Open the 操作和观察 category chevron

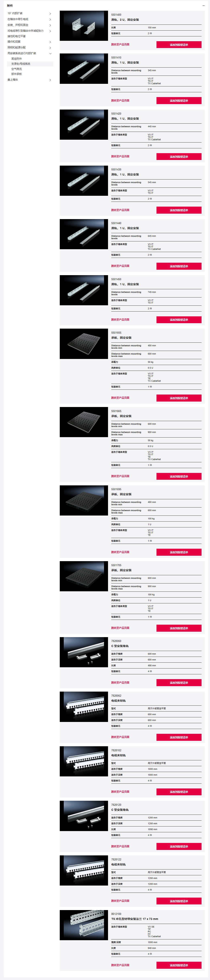pyautogui.click(x=50, y=42)
